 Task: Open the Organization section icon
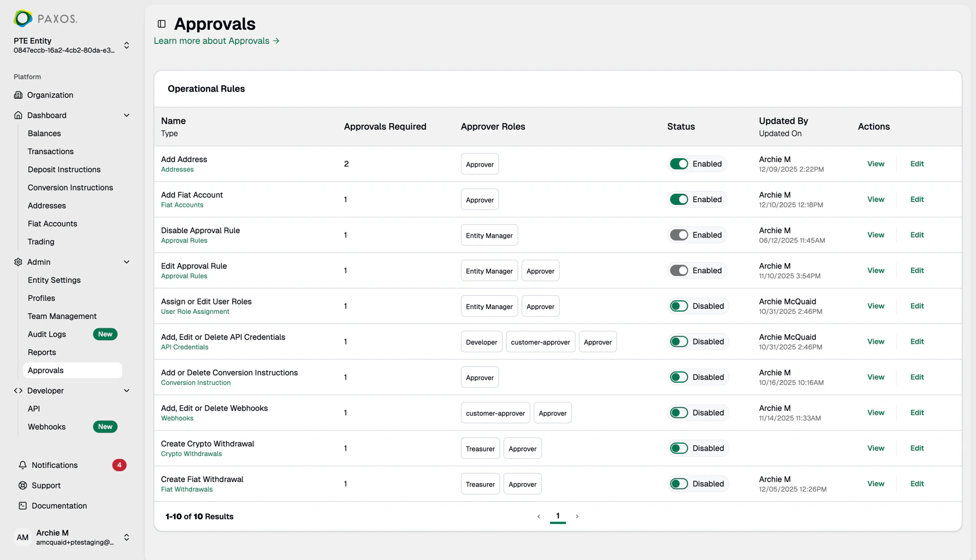pyautogui.click(x=19, y=95)
